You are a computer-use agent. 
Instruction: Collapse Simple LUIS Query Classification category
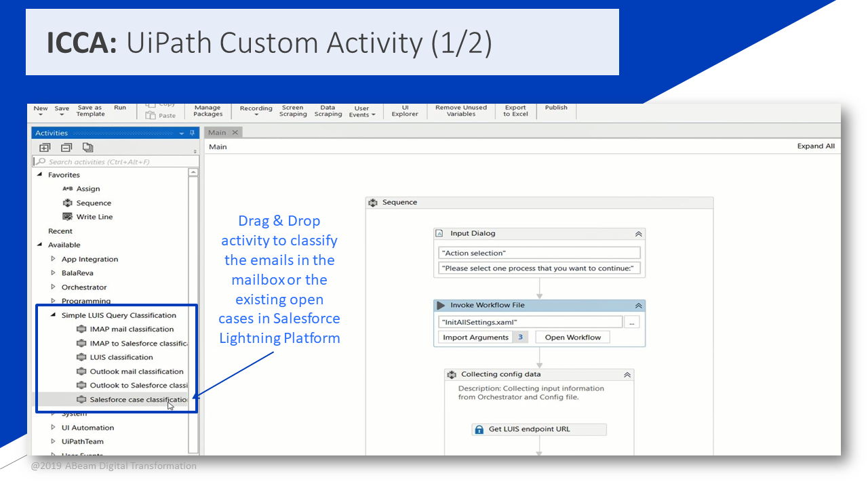click(x=54, y=315)
